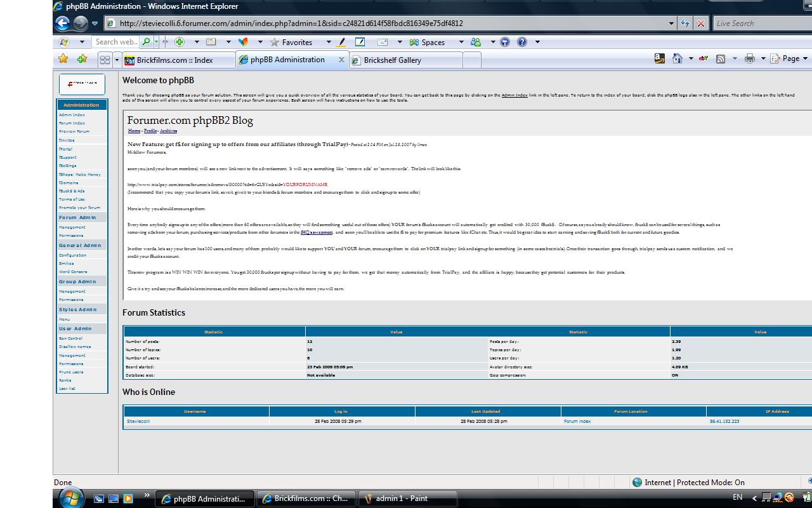Switch to the Brickfilms.com taskbar window
The height and width of the screenshot is (508, 812).
pyautogui.click(x=306, y=498)
